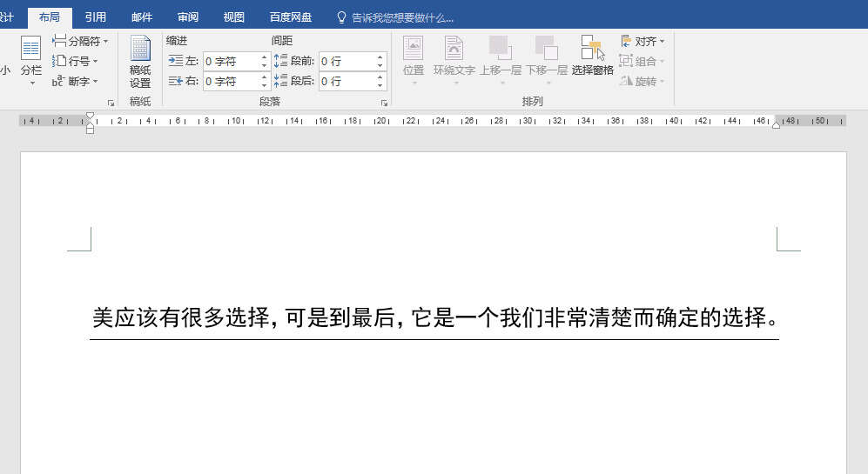Decrease left indent with the down arrow

pyautogui.click(x=264, y=65)
